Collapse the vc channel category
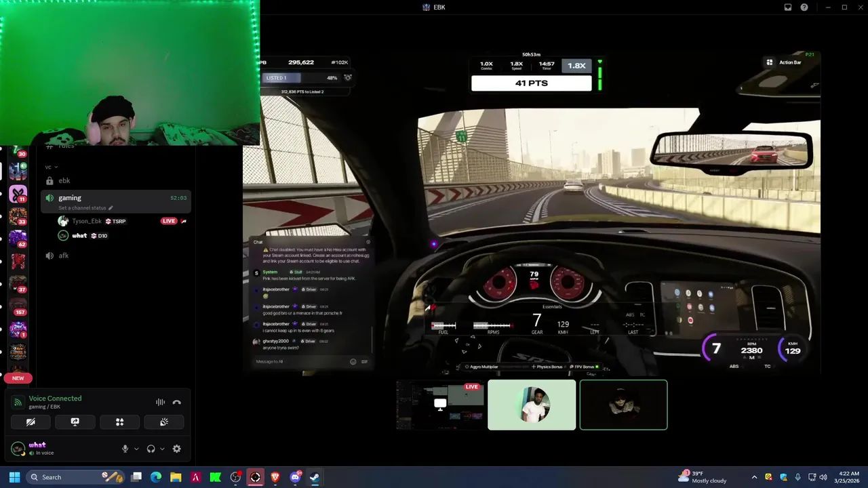Screen dimensions: 868x488 (x=51, y=167)
